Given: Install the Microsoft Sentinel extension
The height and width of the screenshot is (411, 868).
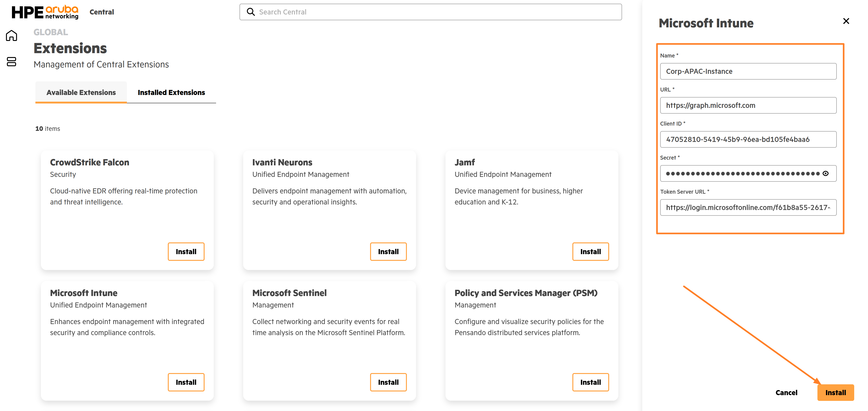Looking at the screenshot, I should click(x=388, y=382).
